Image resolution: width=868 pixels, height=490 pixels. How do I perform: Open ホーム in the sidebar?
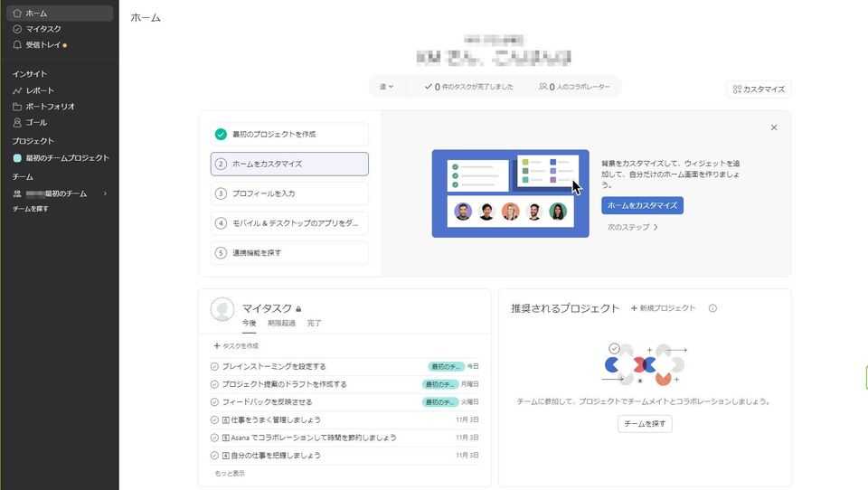[x=60, y=13]
